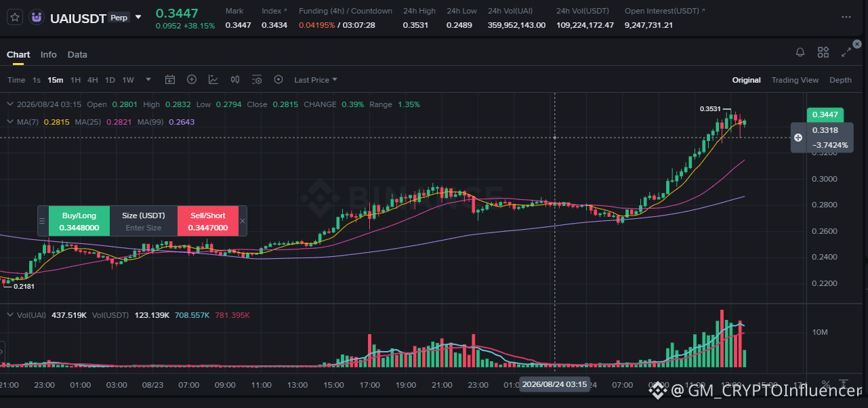Click Sell/Short at 0.3447000
This screenshot has width=868, height=408.
(x=208, y=221)
